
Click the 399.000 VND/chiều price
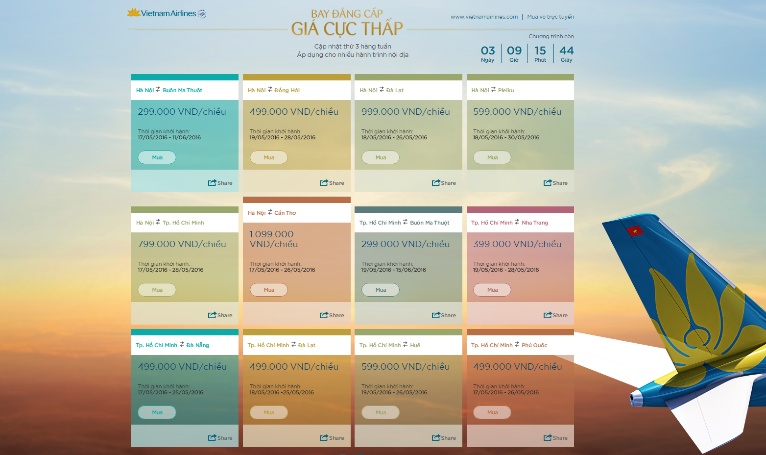[x=517, y=244]
